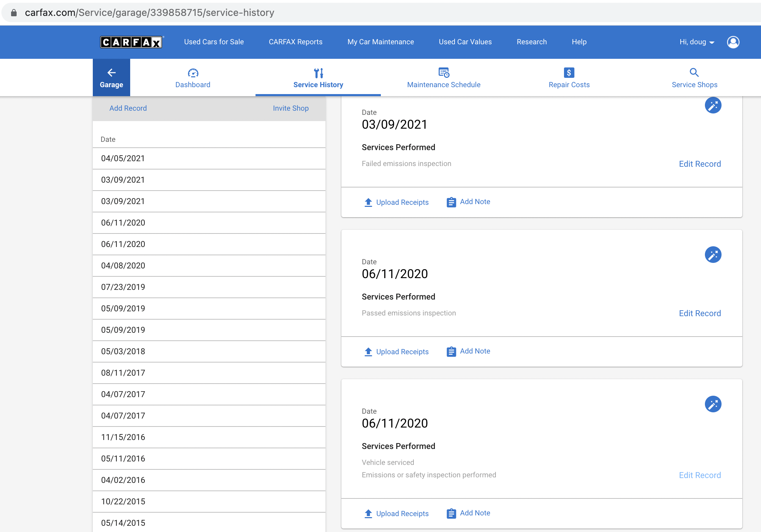The width and height of the screenshot is (761, 532).
Task: Open the Research menu
Action: (x=532, y=42)
